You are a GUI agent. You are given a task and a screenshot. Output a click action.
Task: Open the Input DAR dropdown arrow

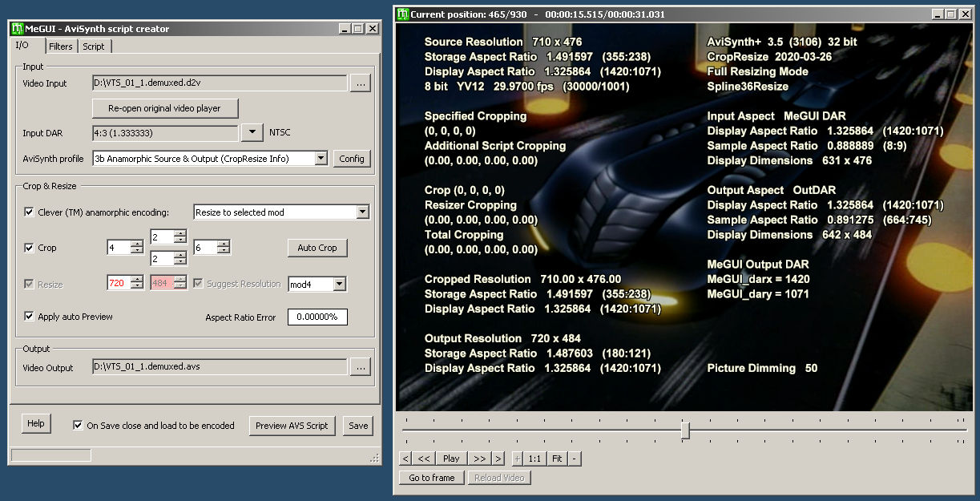[x=252, y=132]
